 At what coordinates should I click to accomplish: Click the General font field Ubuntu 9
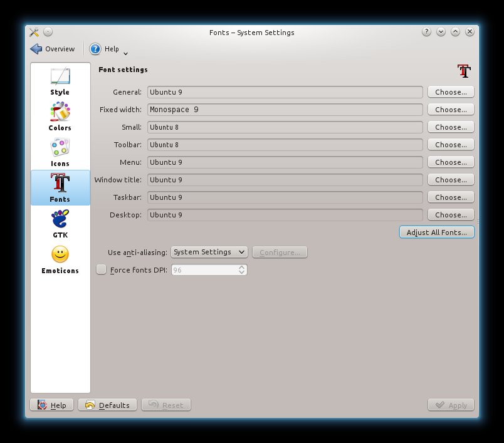pos(285,92)
